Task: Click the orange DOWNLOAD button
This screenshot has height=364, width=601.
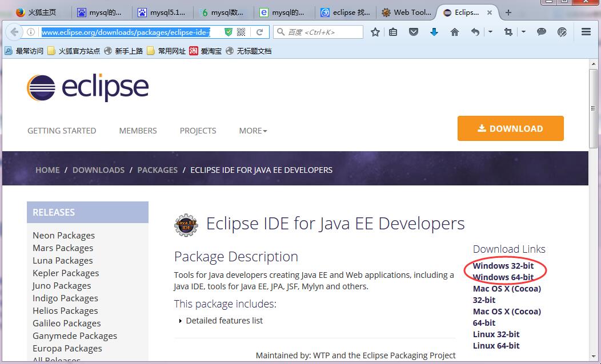Action: [511, 128]
